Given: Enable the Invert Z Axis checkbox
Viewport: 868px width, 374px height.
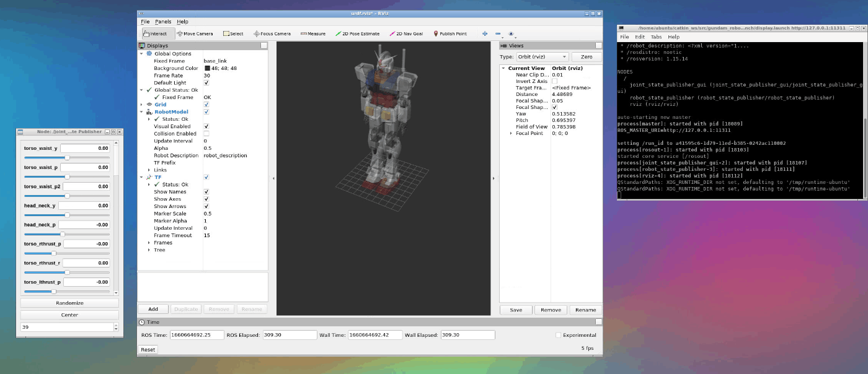Looking at the screenshot, I should pos(555,81).
